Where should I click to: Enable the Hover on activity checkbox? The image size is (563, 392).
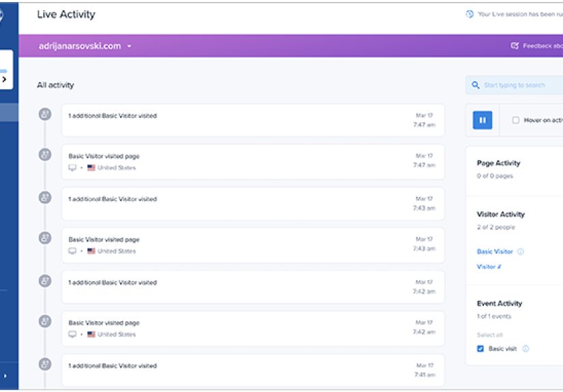(x=516, y=120)
